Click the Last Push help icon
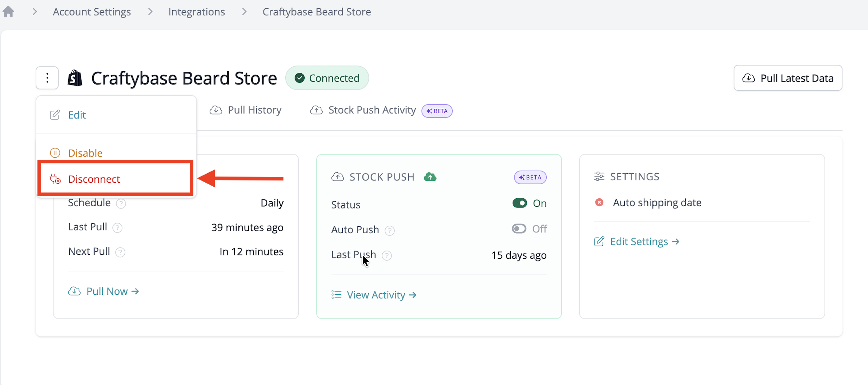868x385 pixels. pyautogui.click(x=387, y=255)
